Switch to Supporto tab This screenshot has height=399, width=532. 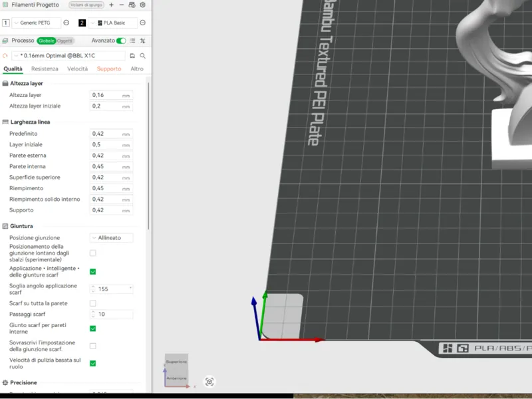(x=109, y=68)
